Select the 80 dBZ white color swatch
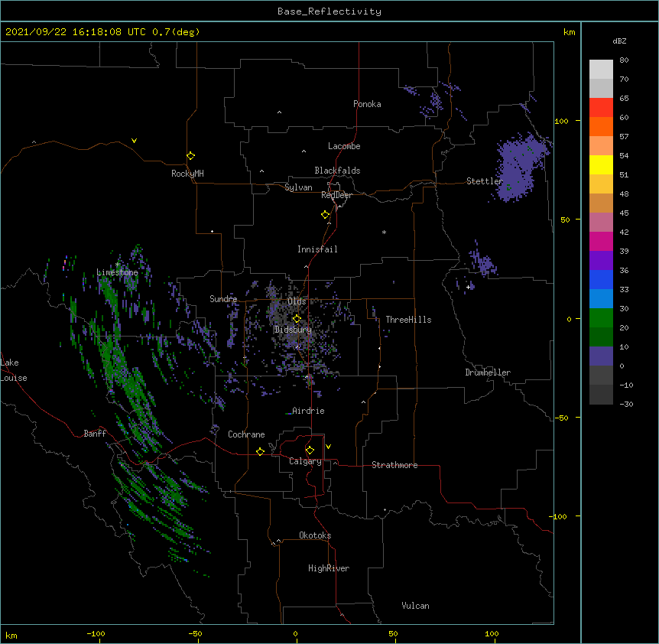Screen dimensions: 659x644 [601, 70]
